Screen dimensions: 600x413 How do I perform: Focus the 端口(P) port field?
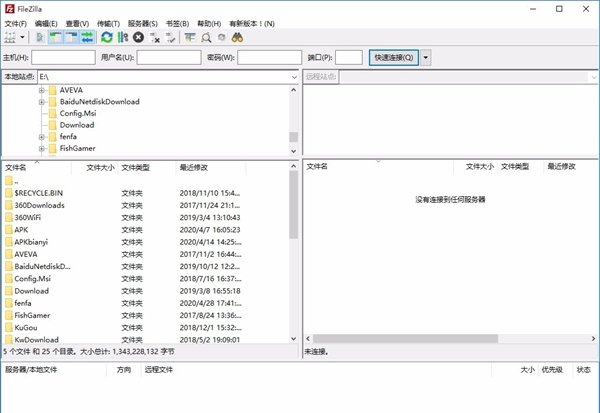pos(349,57)
